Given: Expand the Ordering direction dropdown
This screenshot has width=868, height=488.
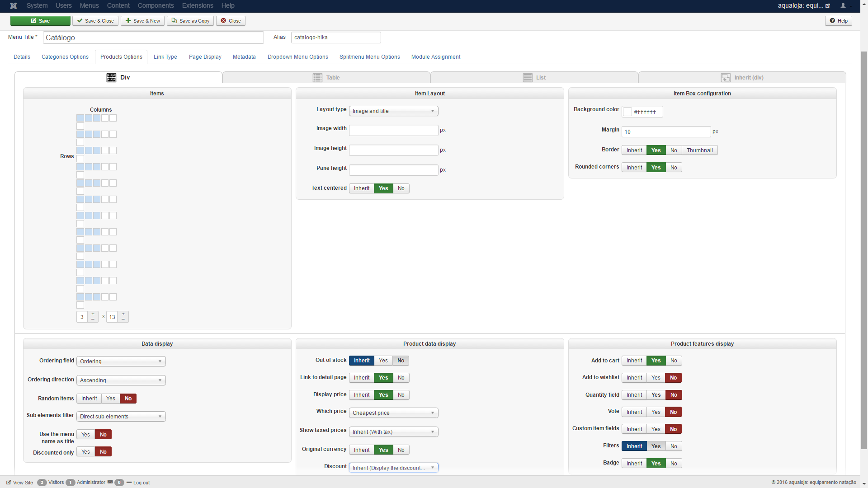Looking at the screenshot, I should tap(121, 380).
